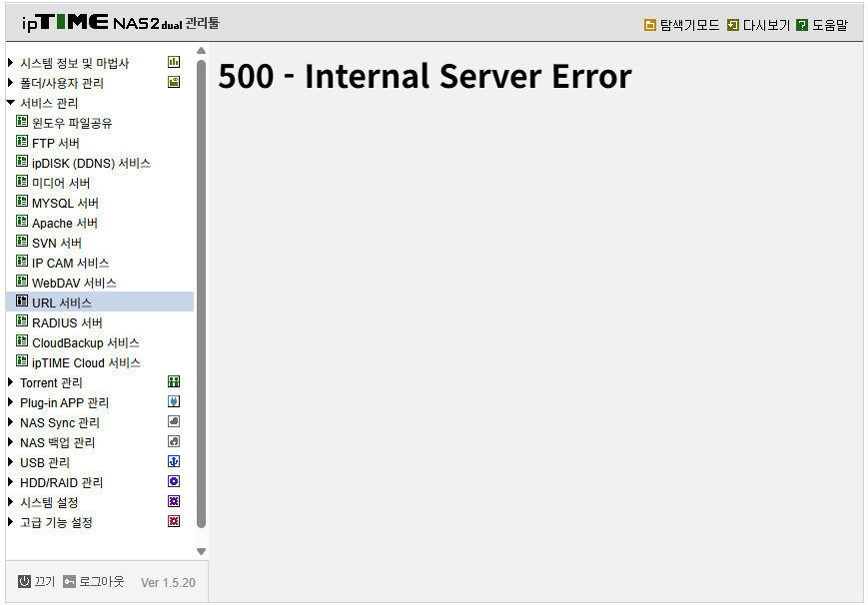
Task: Select WebDAV 서비스 in the sidebar
Action: [67, 283]
